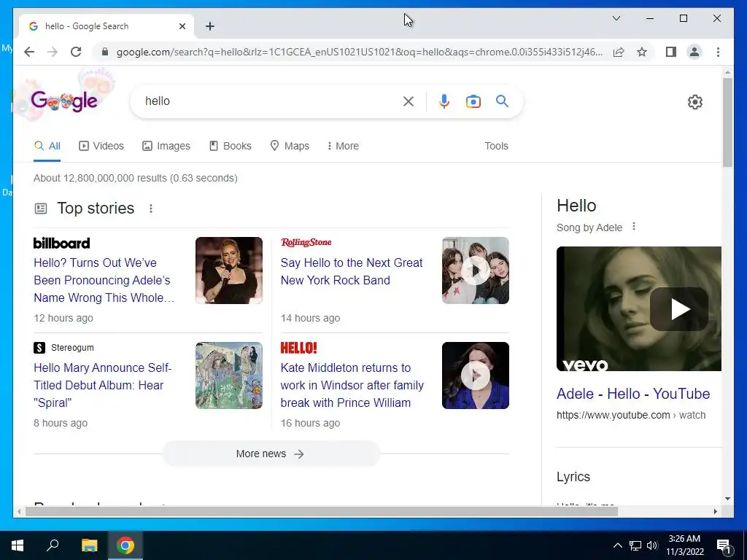Switch to the Images tab
Image resolution: width=747 pixels, height=560 pixels.
click(x=166, y=146)
